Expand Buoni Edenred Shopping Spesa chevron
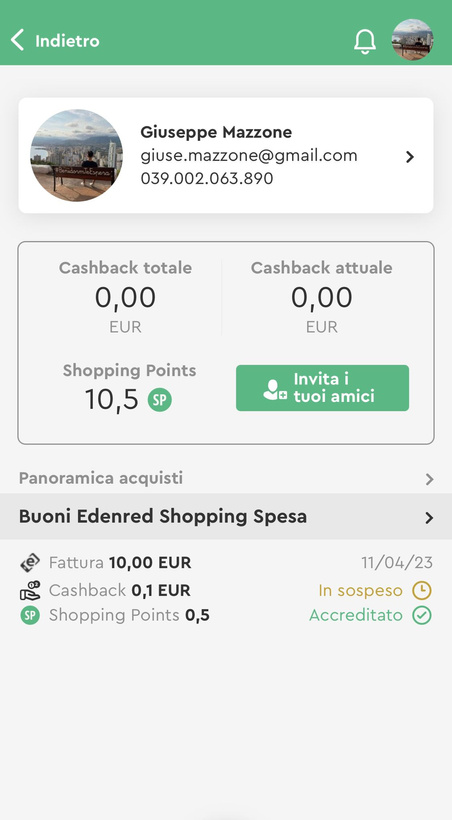 click(x=430, y=518)
